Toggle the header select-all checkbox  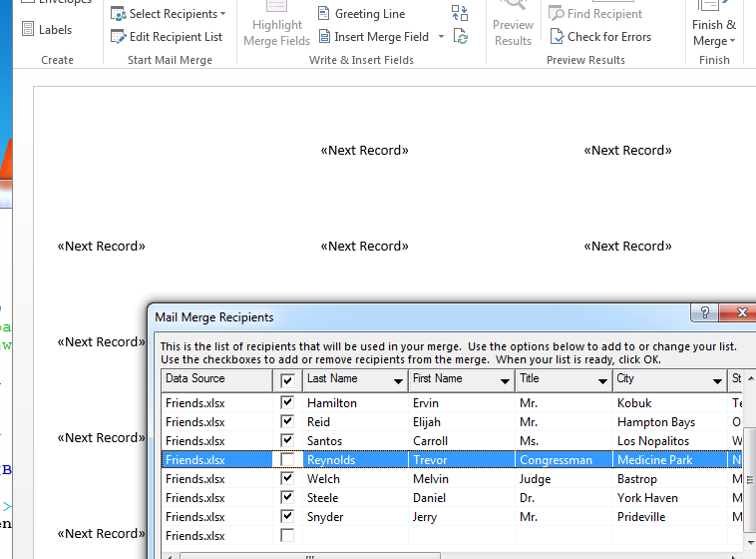287,380
